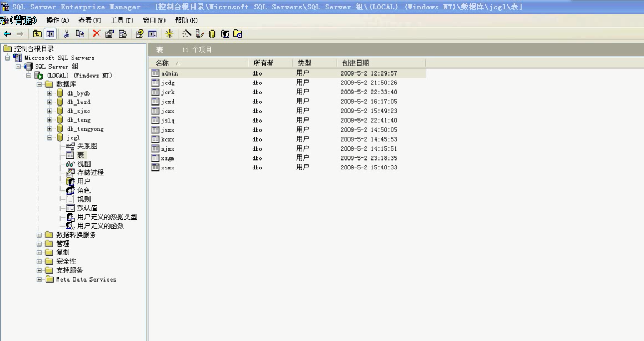This screenshot has width=644, height=341.
Task: Click the Register Server toolbar icon
Action: click(199, 34)
